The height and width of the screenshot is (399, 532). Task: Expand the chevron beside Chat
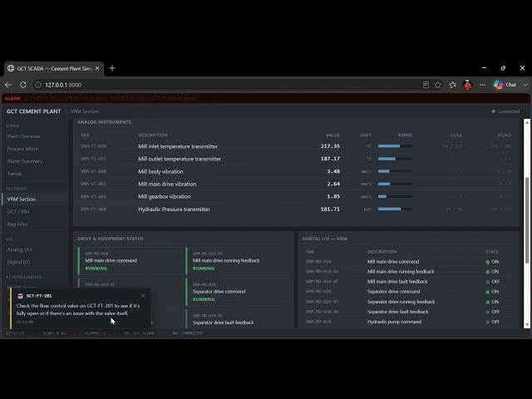pyautogui.click(x=525, y=85)
